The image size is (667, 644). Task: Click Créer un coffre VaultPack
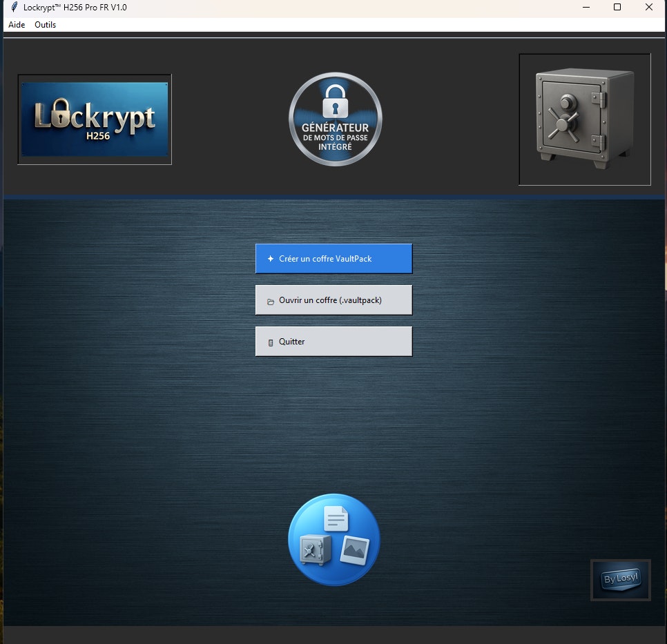(333, 259)
